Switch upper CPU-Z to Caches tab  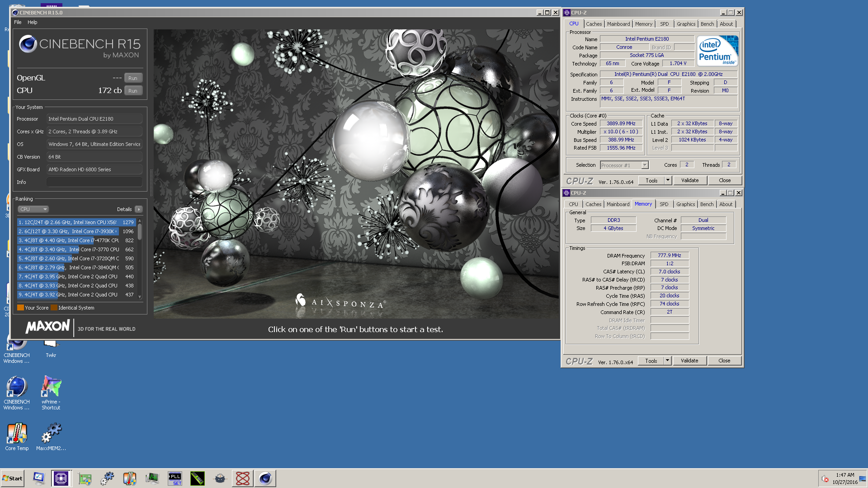594,24
